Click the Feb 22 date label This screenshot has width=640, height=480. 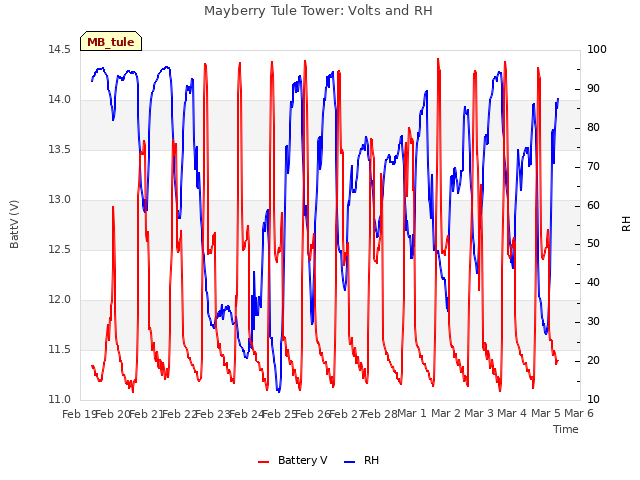pyautogui.click(x=180, y=414)
